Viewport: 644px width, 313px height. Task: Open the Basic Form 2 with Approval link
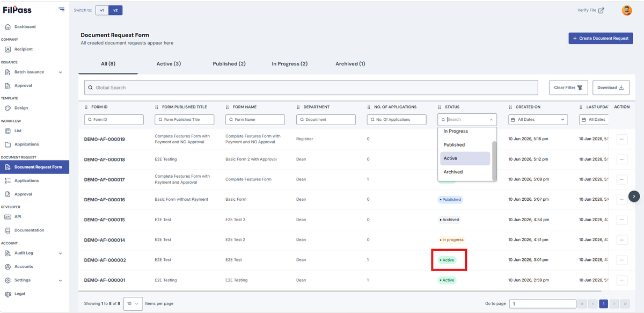pyautogui.click(x=251, y=159)
